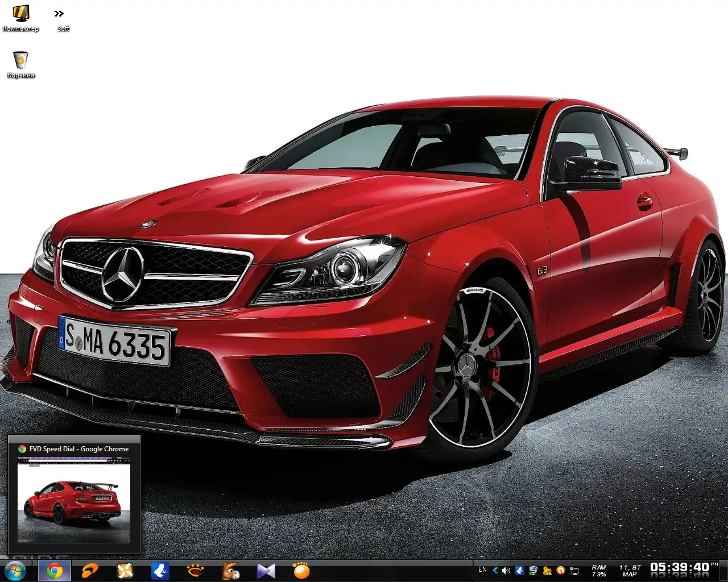The width and height of the screenshot is (728, 582).
Task: Launch the purple bowtie taskbar app
Action: tap(266, 570)
